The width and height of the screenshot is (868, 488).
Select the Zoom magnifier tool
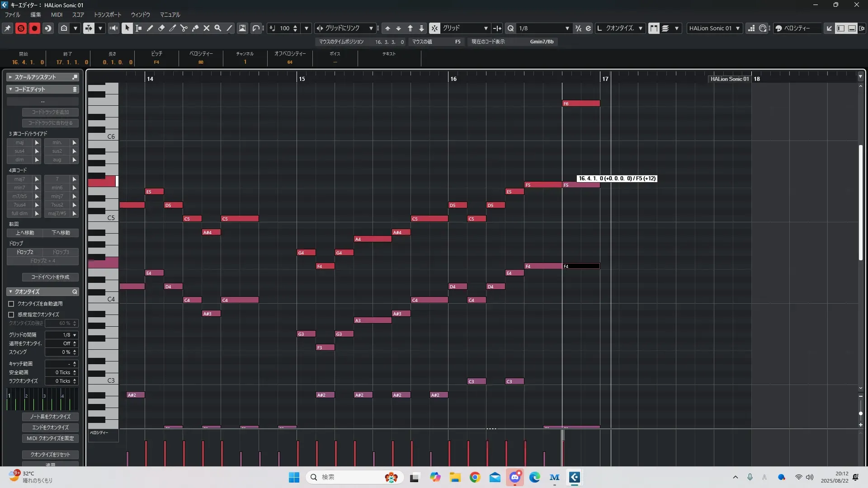[218, 28]
